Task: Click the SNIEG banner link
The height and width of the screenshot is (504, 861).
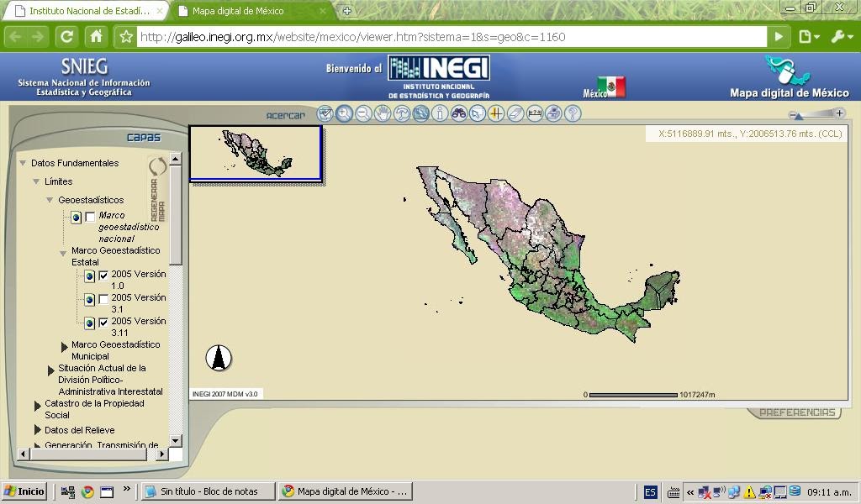Action: click(x=84, y=76)
